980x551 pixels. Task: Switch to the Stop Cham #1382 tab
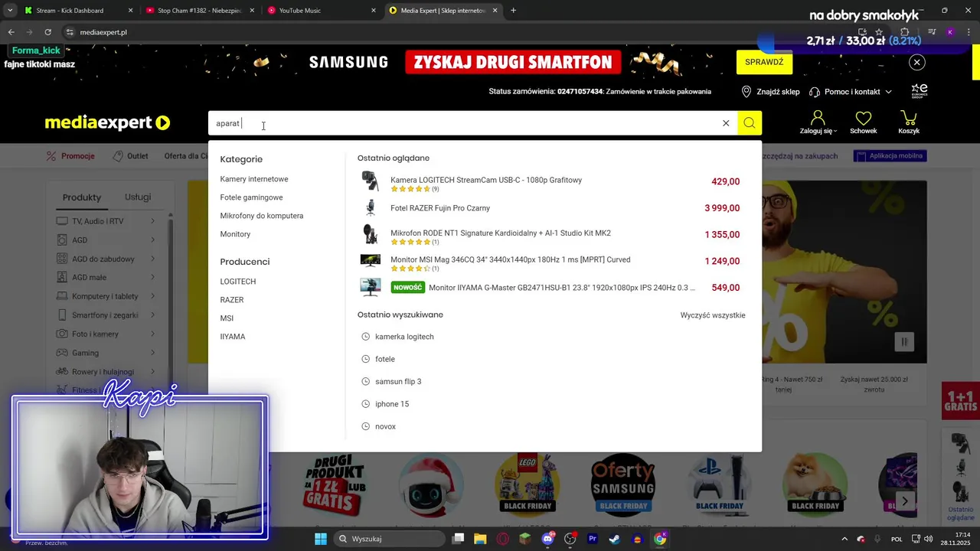click(201, 11)
